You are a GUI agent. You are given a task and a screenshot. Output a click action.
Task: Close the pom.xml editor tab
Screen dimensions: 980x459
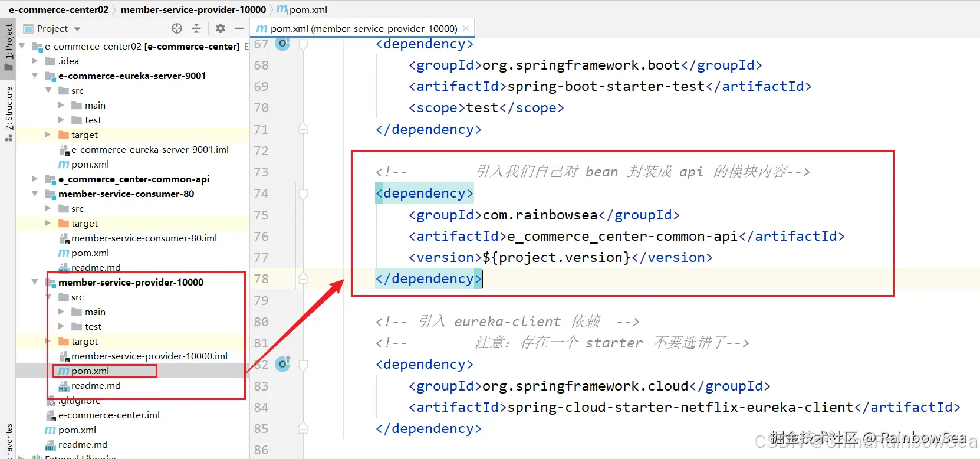(466, 28)
